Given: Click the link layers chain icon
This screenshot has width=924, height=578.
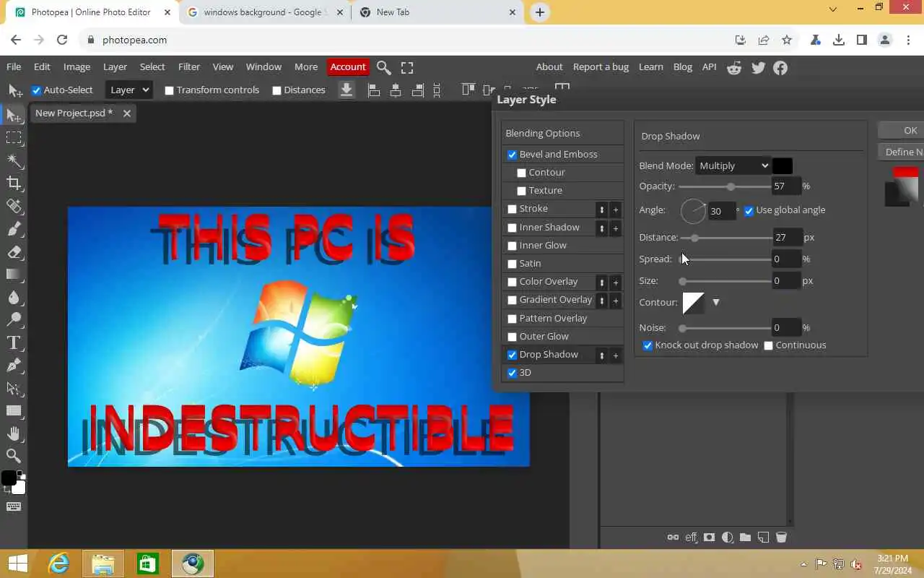Looking at the screenshot, I should tap(673, 537).
